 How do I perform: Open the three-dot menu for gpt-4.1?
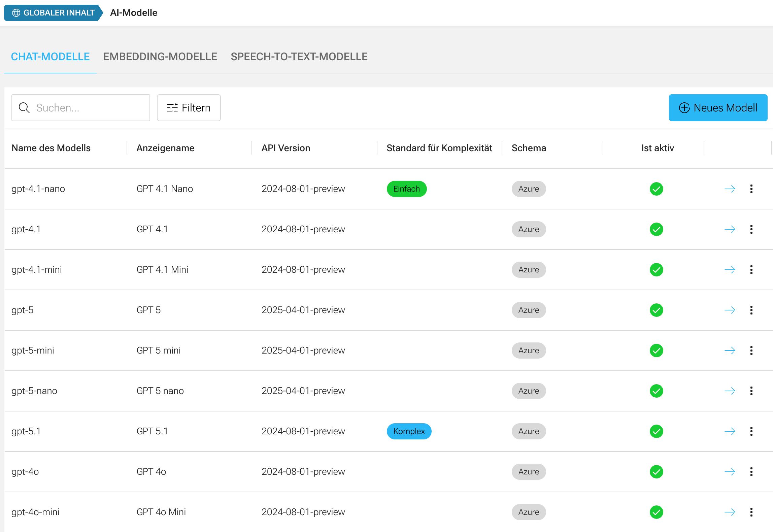tap(751, 229)
